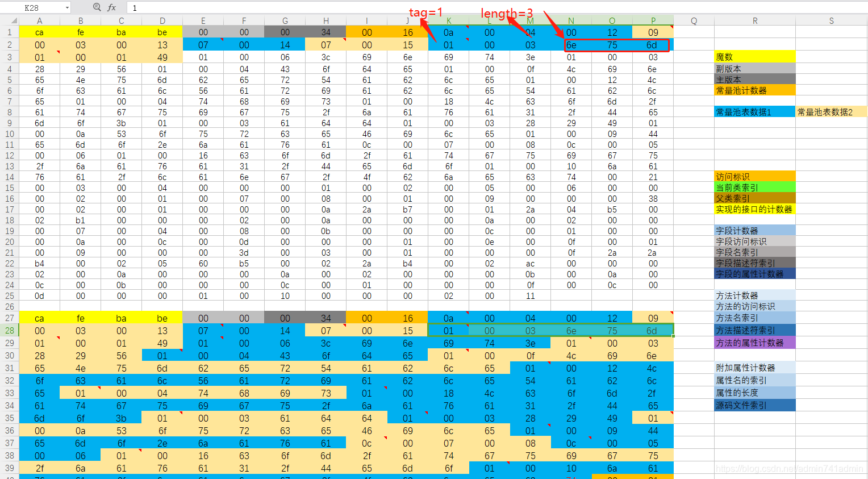Click the select-all corner of the grid

click(10, 21)
